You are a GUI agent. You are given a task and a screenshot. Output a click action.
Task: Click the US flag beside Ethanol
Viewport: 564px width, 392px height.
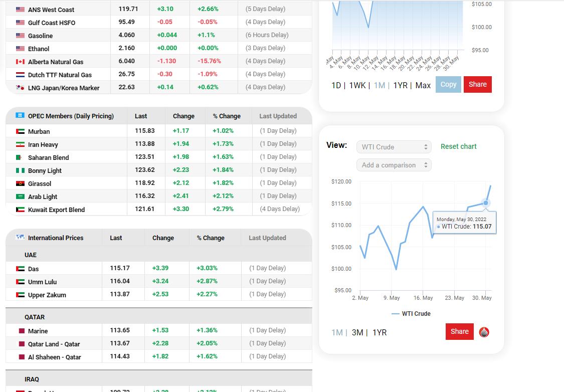pos(20,49)
